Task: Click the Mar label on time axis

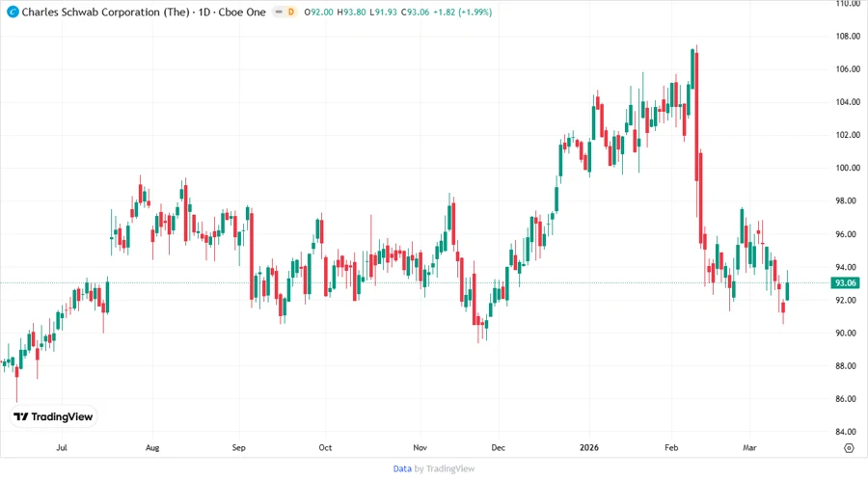Action: 749,447
